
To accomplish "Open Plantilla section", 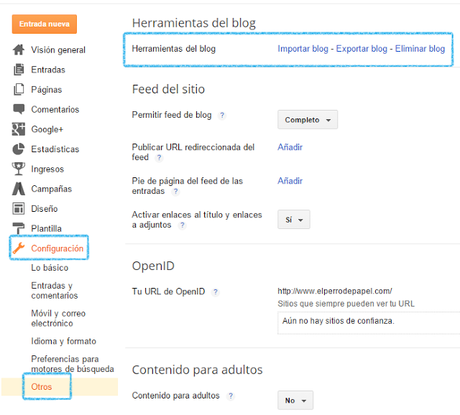I will pos(46,228).
